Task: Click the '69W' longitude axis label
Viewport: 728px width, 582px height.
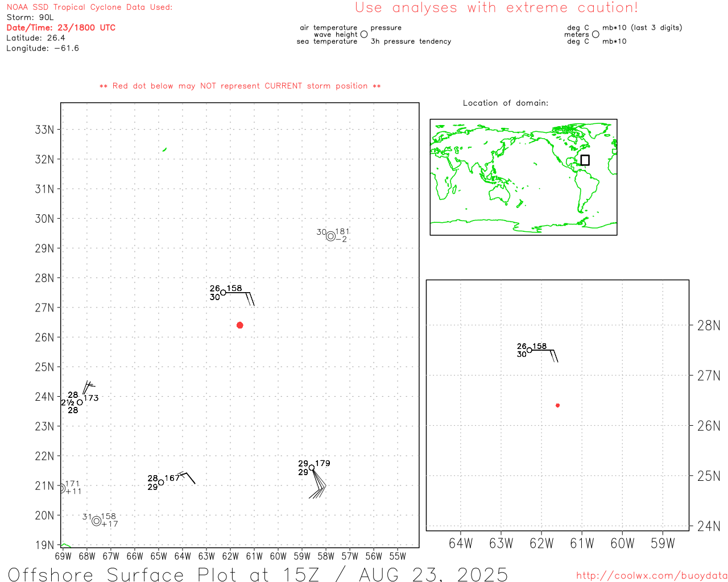Action: tap(63, 556)
